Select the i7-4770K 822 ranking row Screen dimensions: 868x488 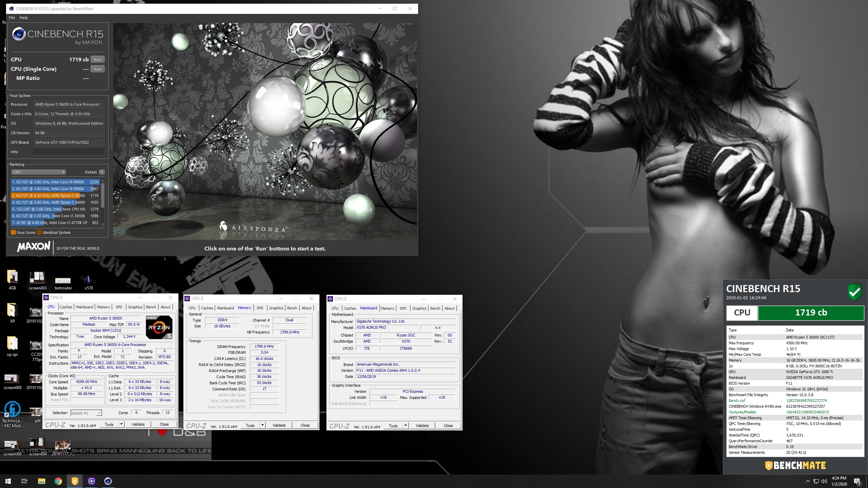click(55, 223)
